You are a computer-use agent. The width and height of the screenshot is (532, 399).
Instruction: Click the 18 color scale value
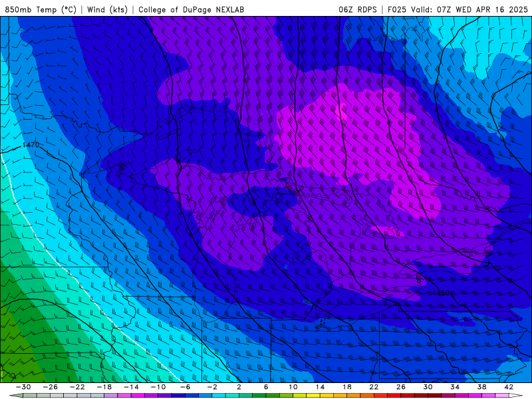pyautogui.click(x=347, y=387)
